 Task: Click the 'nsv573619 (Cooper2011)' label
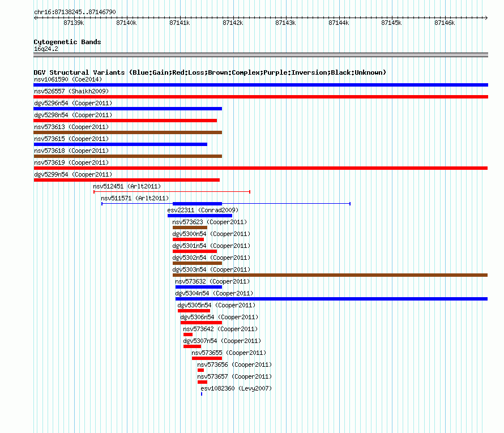pyautogui.click(x=71, y=163)
